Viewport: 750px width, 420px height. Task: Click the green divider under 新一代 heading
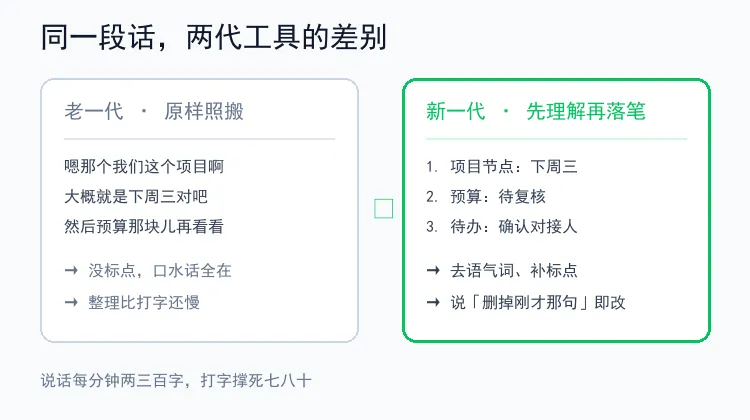(x=556, y=139)
